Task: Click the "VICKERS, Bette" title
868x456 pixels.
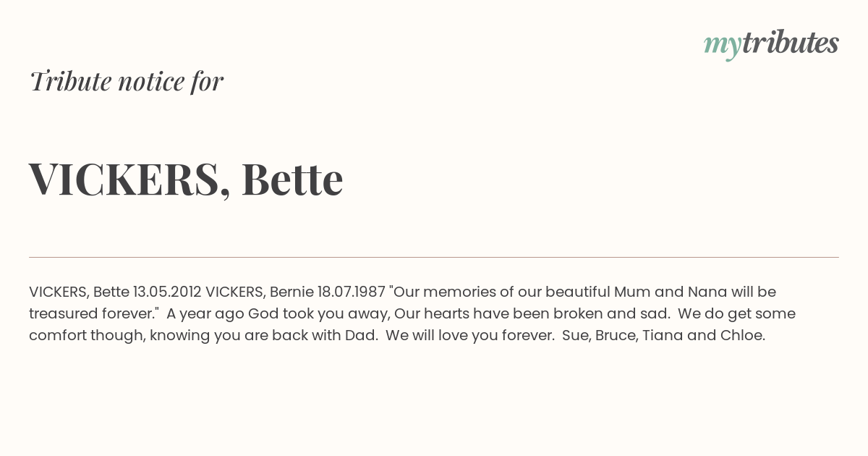Action: click(186, 179)
